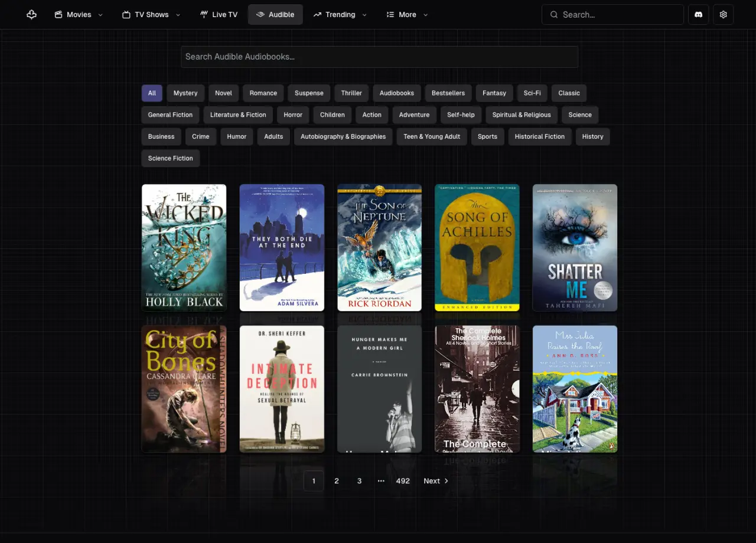Show History audiobooks
Image resolution: width=756 pixels, height=543 pixels.
592,137
